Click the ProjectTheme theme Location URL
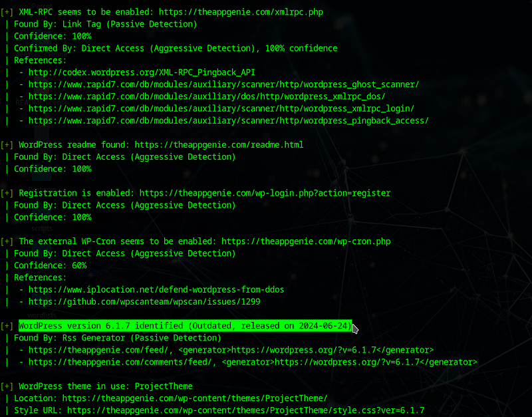 195,398
